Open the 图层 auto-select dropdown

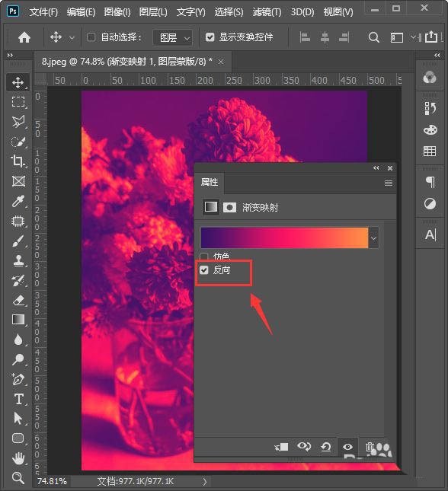pyautogui.click(x=173, y=37)
